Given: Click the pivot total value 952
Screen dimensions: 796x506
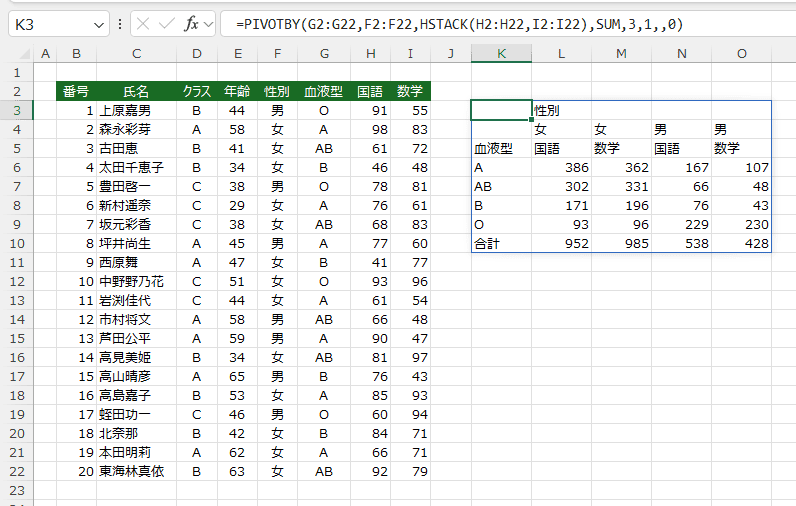Looking at the screenshot, I should point(561,243).
